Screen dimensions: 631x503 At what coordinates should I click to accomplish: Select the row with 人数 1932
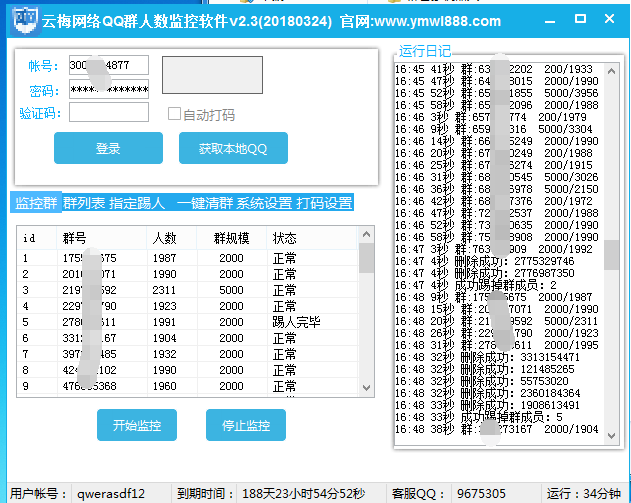point(188,354)
